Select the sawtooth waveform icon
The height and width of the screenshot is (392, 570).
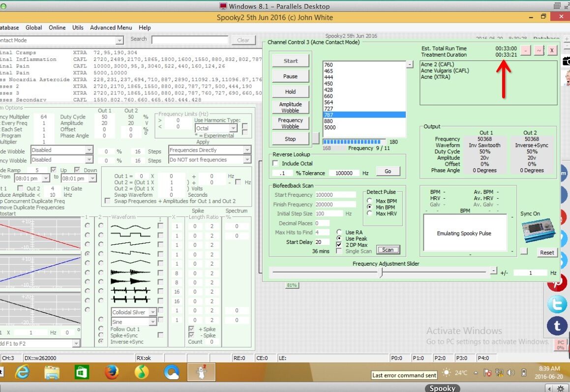[x=130, y=244]
